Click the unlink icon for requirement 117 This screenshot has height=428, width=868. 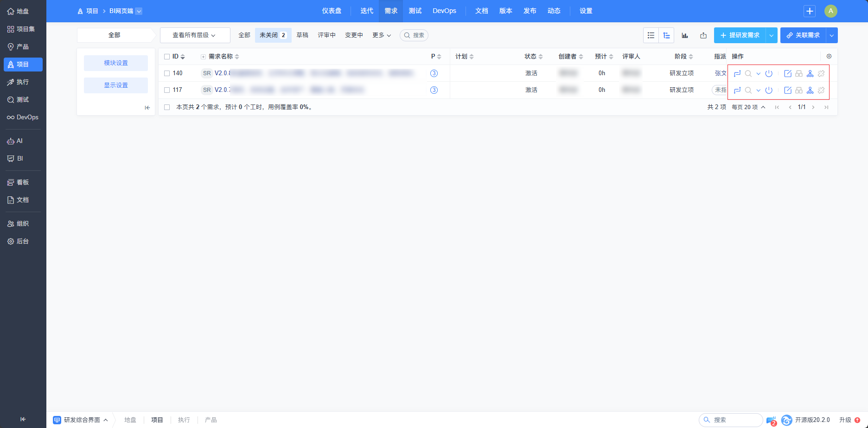[821, 90]
